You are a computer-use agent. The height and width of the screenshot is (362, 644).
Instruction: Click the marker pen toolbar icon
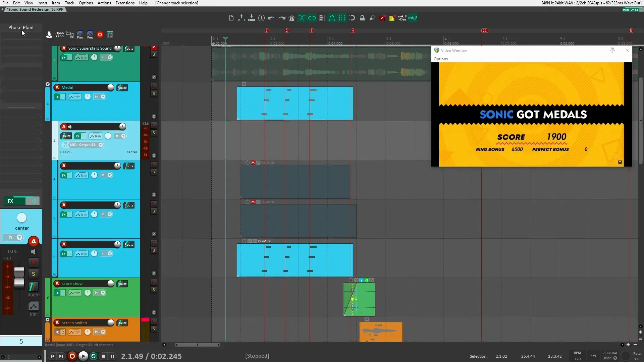click(372, 18)
